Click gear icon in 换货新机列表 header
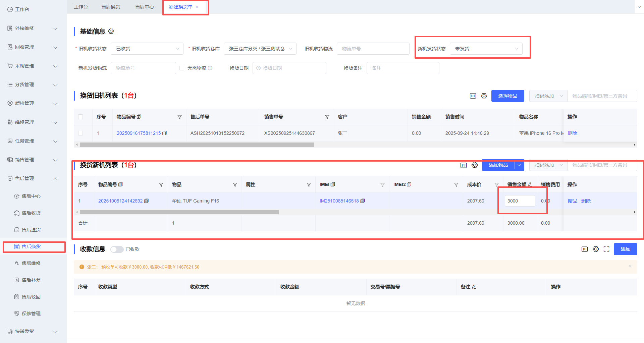 click(x=475, y=165)
